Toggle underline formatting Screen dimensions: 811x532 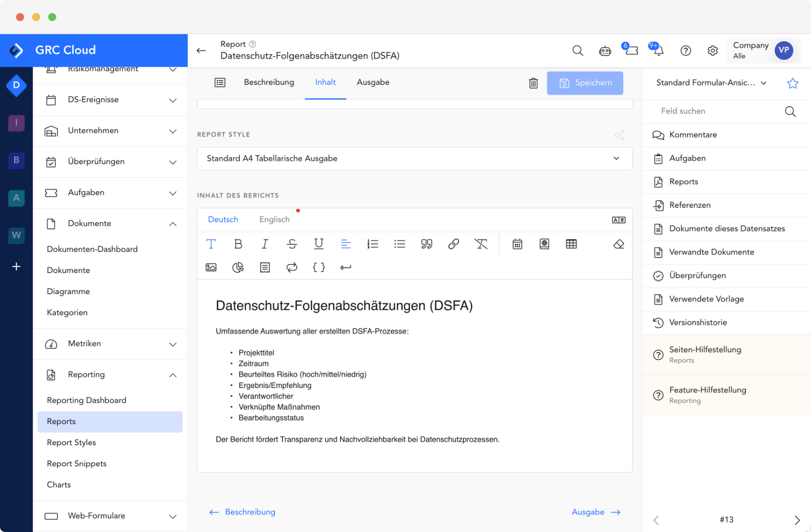pyautogui.click(x=319, y=244)
